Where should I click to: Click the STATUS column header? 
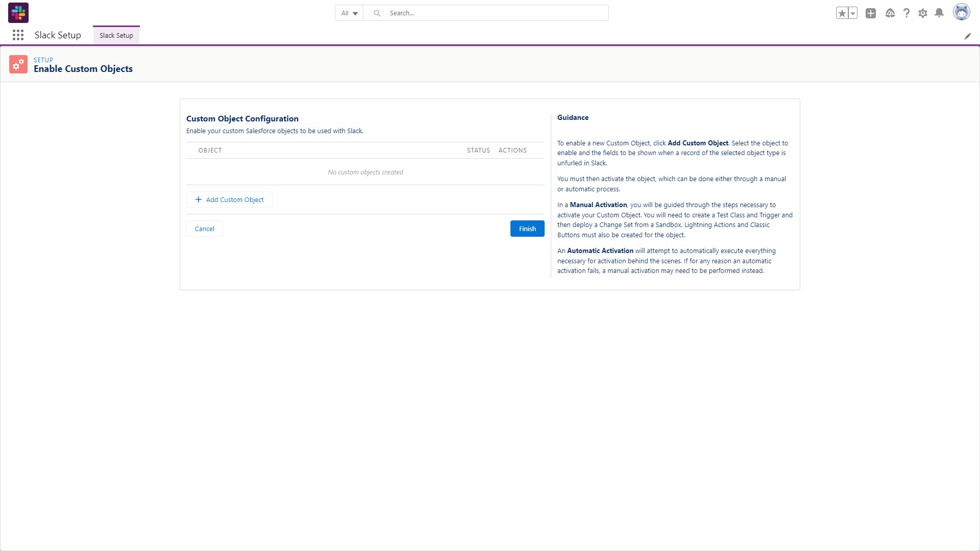tap(478, 151)
